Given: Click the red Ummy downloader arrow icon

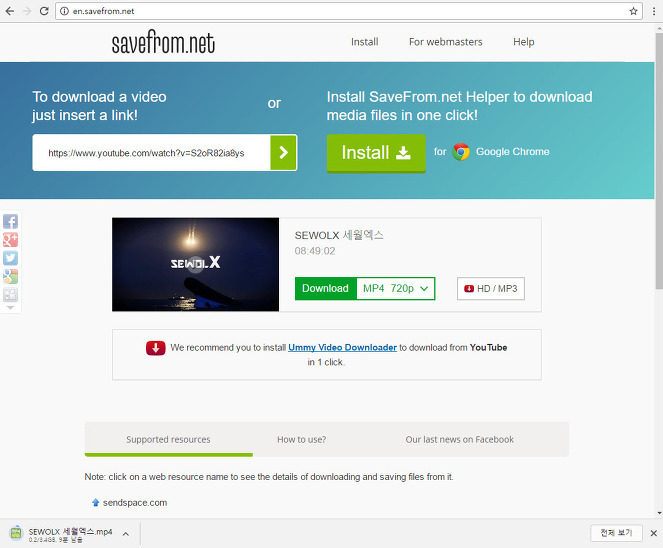Looking at the screenshot, I should tap(156, 348).
